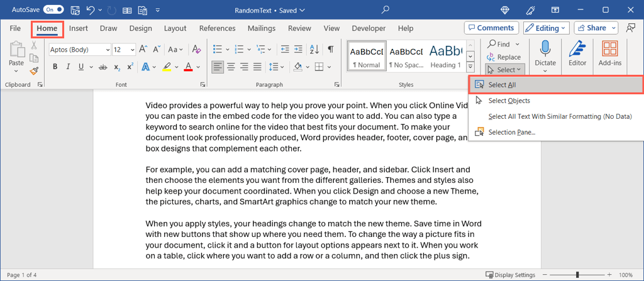The width and height of the screenshot is (644, 281).
Task: Center-align the paragraph text
Action: click(x=231, y=67)
